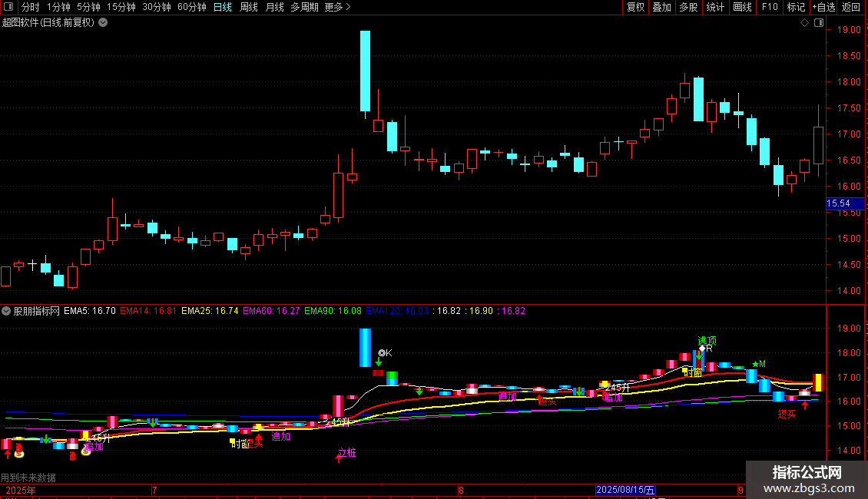The height and width of the screenshot is (499, 868).
Task: Click the 立桩 signal marker
Action: pyautogui.click(x=347, y=452)
